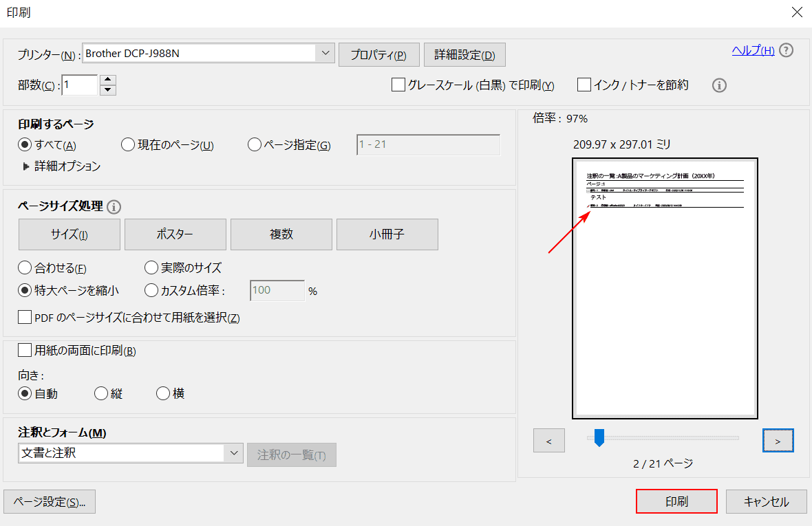Image resolution: width=812 pixels, height=526 pixels.
Task: Go to next preview page
Action: [x=778, y=441]
